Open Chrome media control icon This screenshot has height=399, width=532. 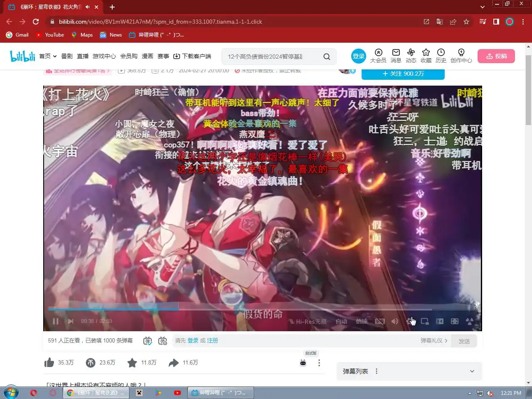point(483,22)
